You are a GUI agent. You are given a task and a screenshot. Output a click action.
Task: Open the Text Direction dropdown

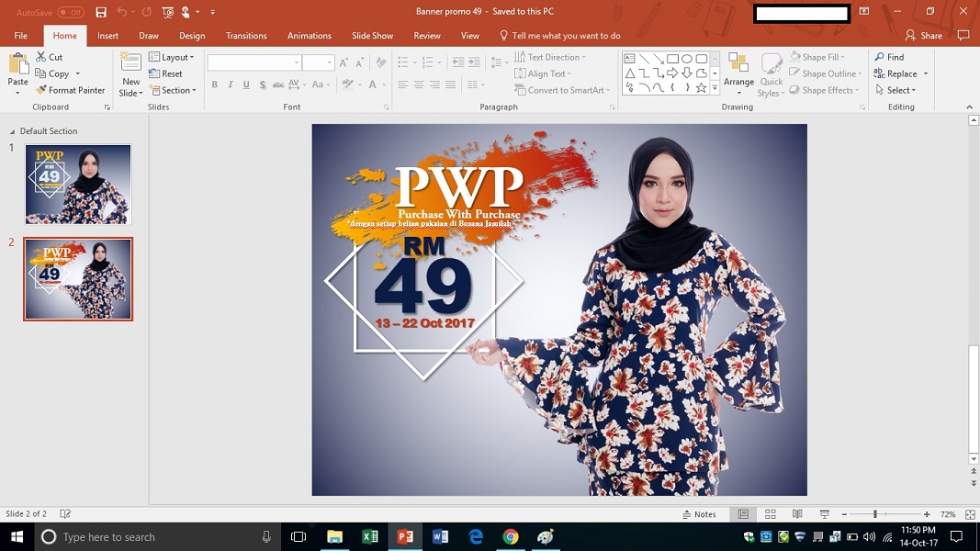550,57
